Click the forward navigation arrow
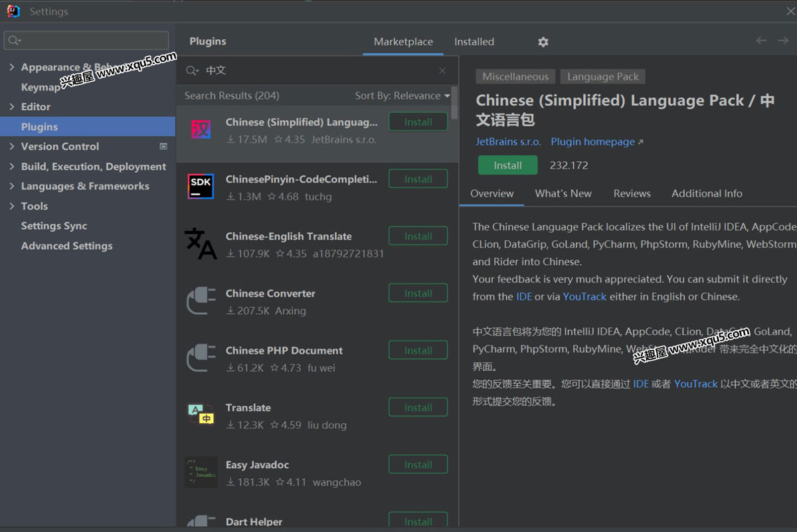The height and width of the screenshot is (532, 797). [x=783, y=41]
